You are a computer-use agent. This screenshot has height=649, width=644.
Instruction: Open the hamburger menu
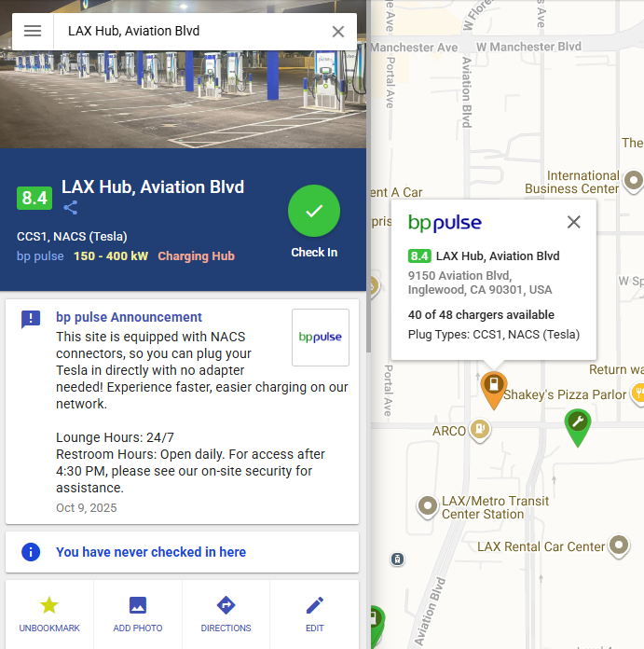tap(33, 31)
